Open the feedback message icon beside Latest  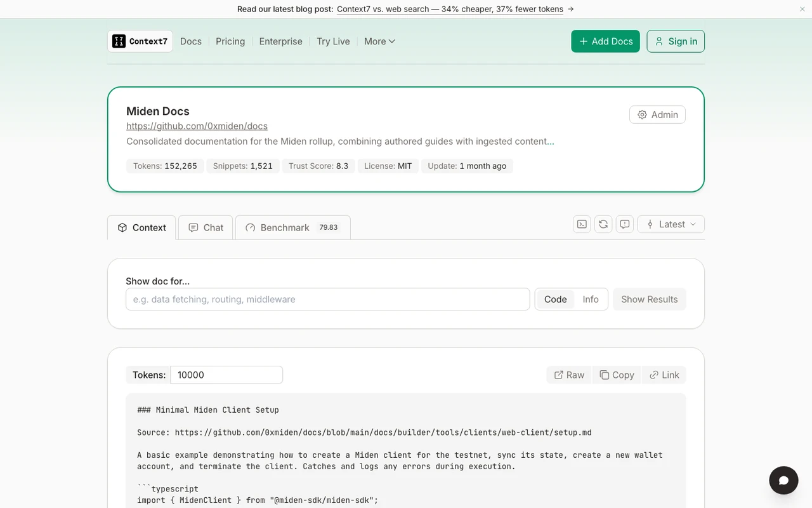click(625, 224)
